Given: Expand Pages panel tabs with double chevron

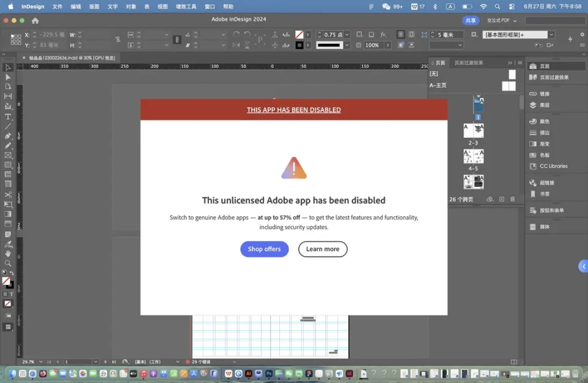Looking at the screenshot, I should tap(510, 63).
